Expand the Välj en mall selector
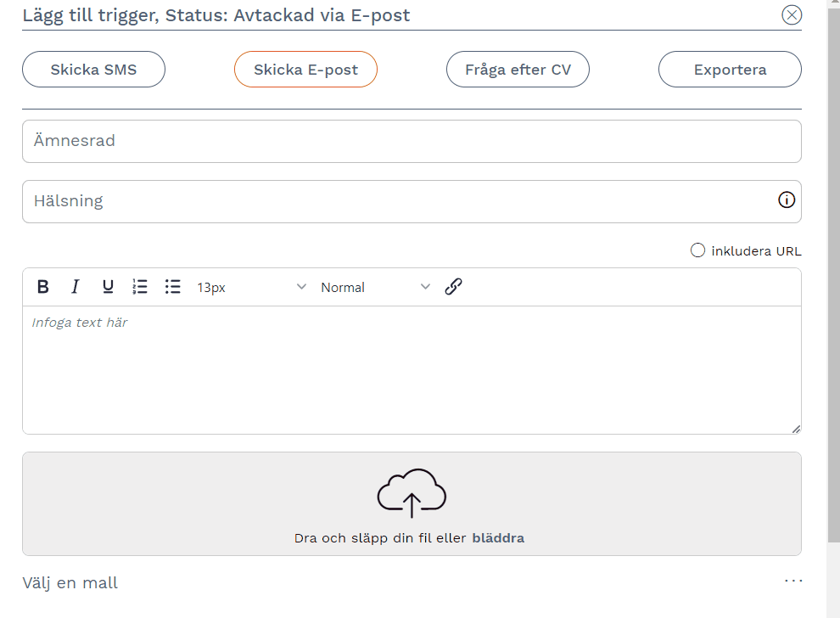The height and width of the screenshot is (618, 840). click(70, 583)
